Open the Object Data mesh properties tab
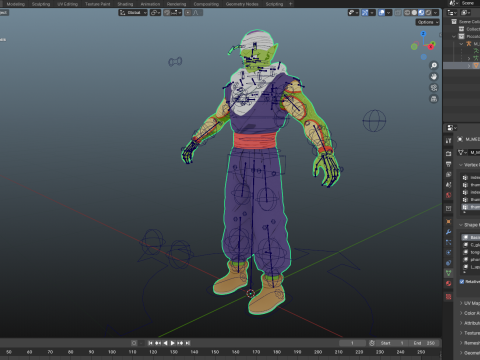The height and width of the screenshot is (360, 480). tap(448, 273)
